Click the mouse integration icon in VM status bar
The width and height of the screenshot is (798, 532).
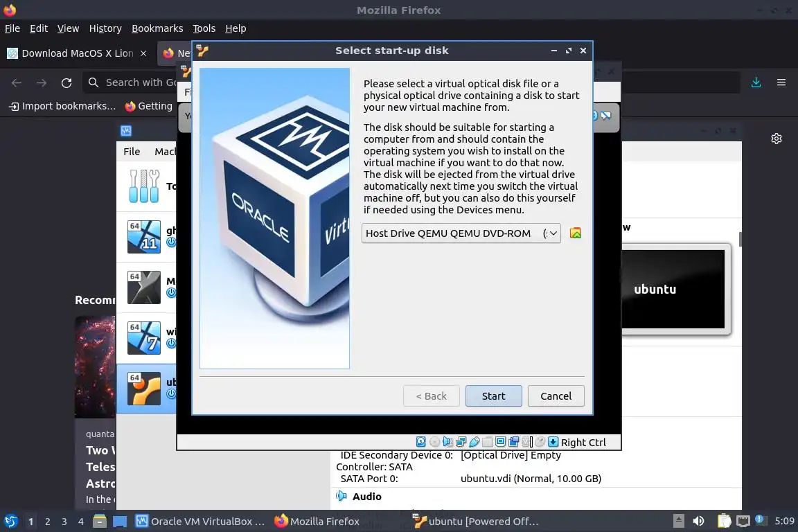tap(540, 442)
